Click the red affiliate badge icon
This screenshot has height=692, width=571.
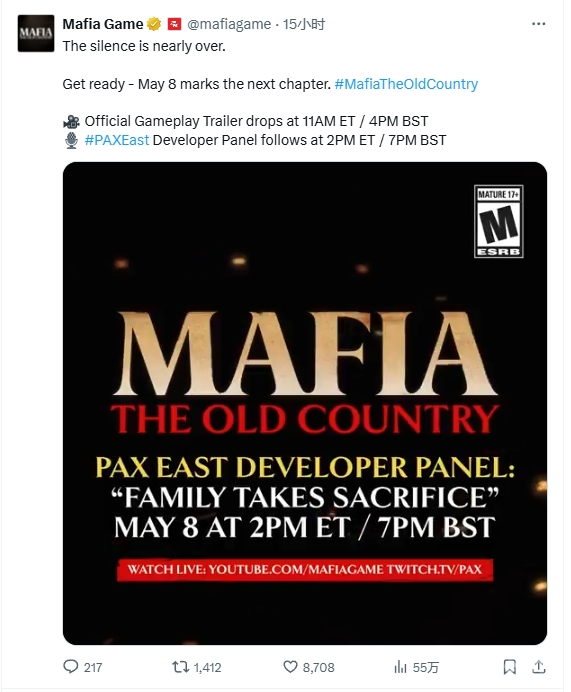[x=175, y=24]
